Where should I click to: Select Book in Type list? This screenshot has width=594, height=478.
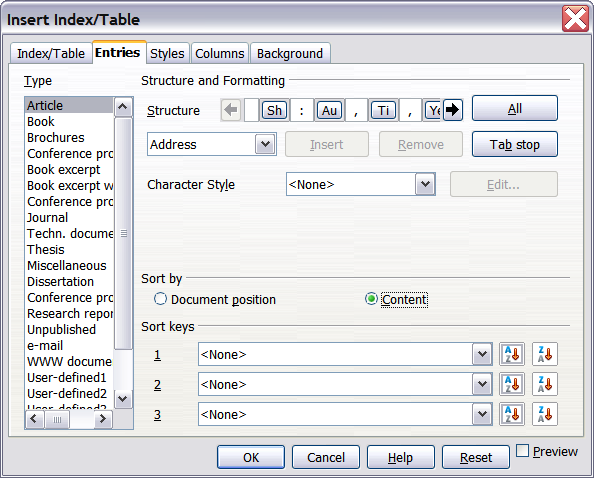[x=69, y=122]
